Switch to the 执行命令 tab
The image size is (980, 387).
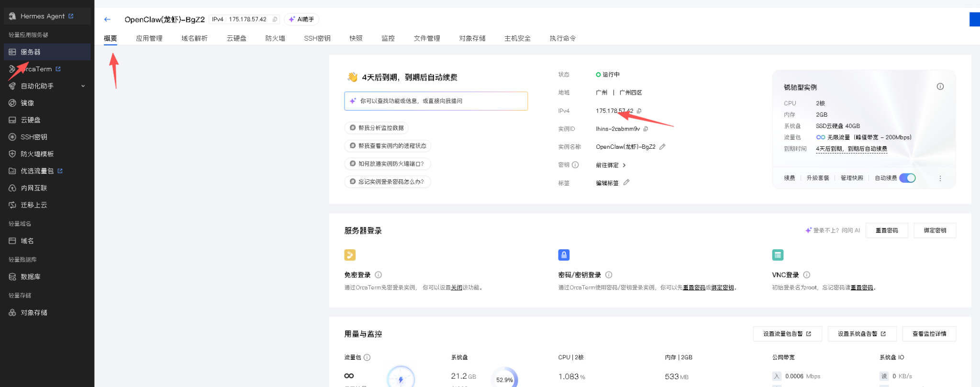pos(563,38)
